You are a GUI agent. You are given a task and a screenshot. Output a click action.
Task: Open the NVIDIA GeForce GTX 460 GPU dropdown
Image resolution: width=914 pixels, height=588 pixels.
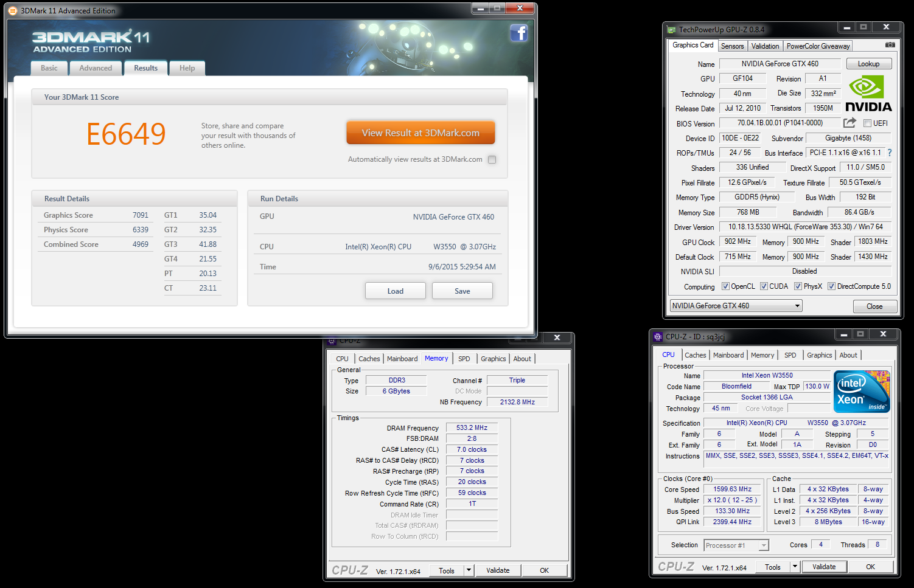coord(736,306)
